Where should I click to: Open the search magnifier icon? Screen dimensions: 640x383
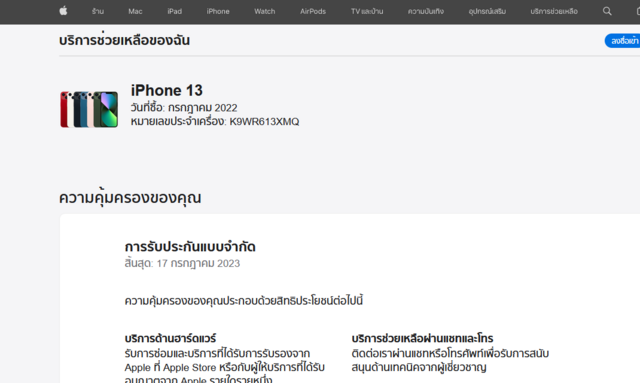[607, 11]
